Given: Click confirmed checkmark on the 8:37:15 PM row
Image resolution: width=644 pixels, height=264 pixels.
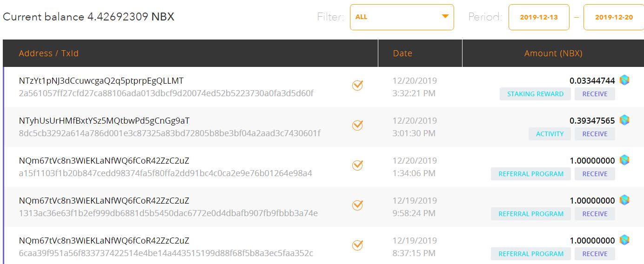Looking at the screenshot, I should coord(357,245).
